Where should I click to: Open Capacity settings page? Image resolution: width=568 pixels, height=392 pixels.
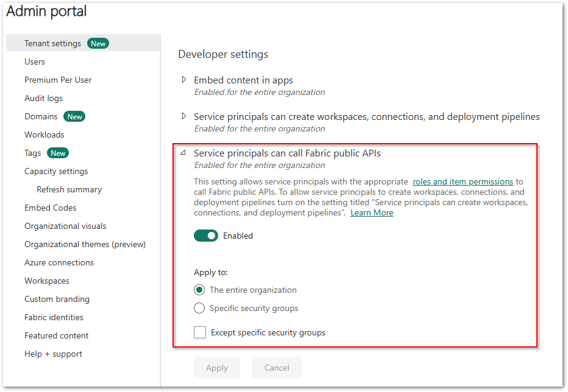(x=56, y=171)
